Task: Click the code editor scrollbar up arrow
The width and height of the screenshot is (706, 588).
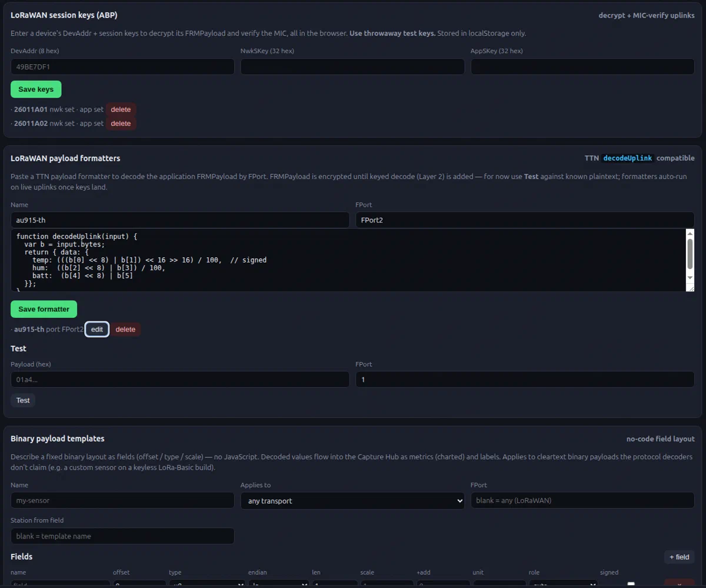Action: tap(690, 234)
